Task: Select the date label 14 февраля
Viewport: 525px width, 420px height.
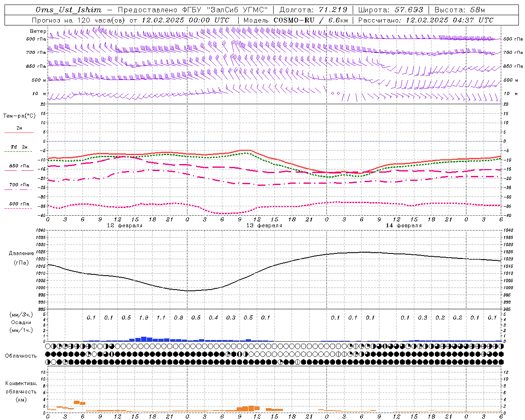Action: click(x=404, y=226)
